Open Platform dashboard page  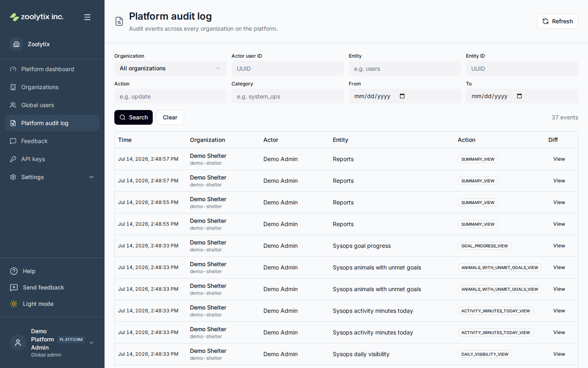52,69
